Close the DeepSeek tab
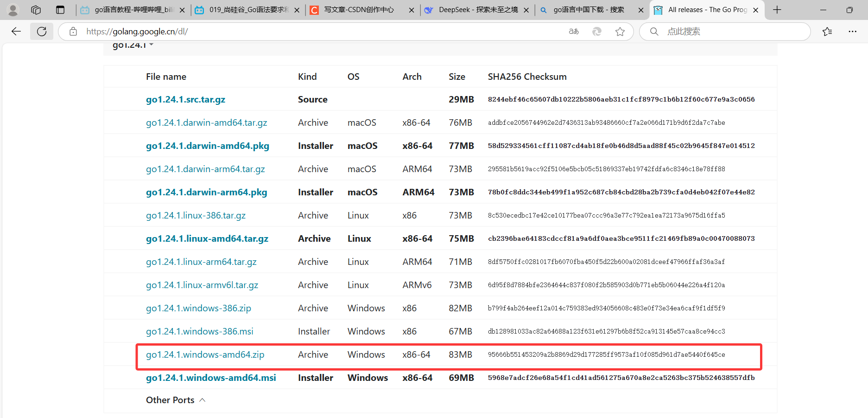 click(526, 10)
